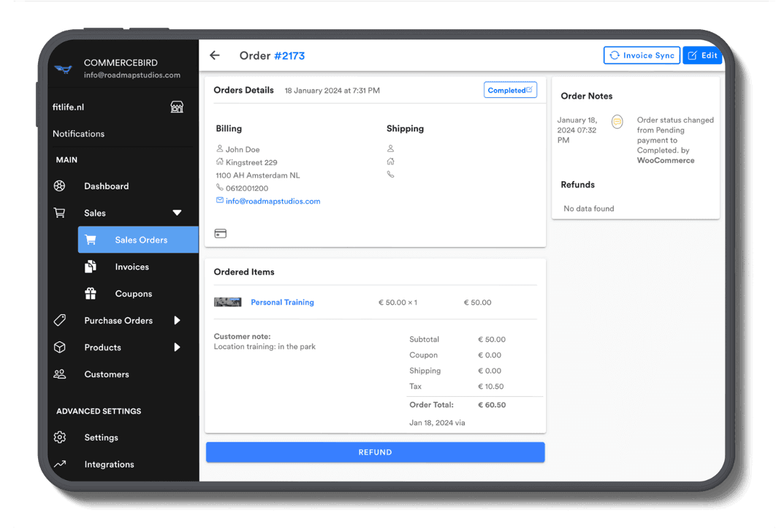Click the order number #2173
The height and width of the screenshot is (532, 779).
pyautogui.click(x=289, y=56)
